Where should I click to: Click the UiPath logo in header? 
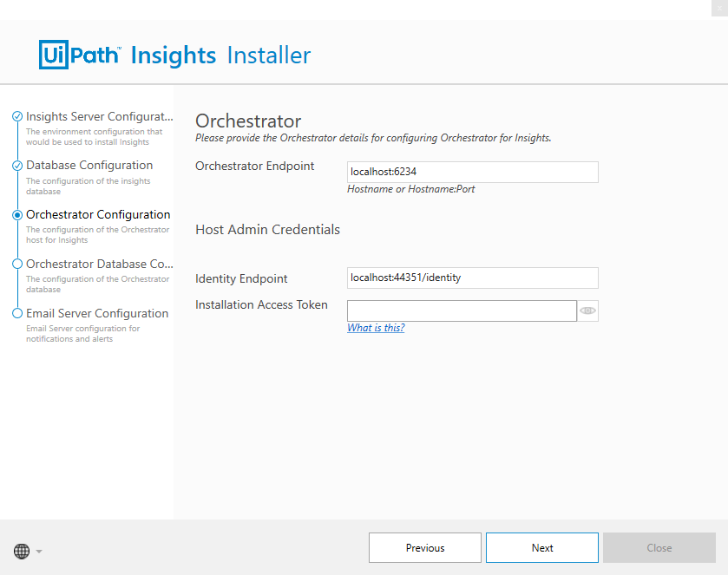click(80, 55)
